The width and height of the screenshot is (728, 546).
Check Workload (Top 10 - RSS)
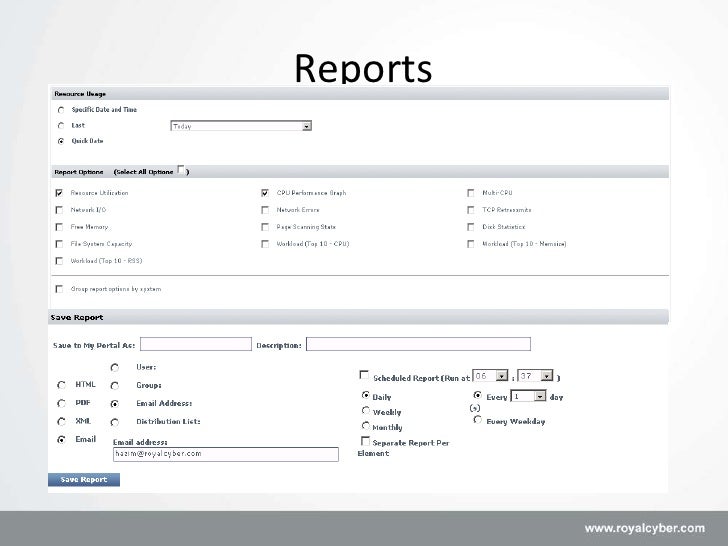tap(59, 261)
